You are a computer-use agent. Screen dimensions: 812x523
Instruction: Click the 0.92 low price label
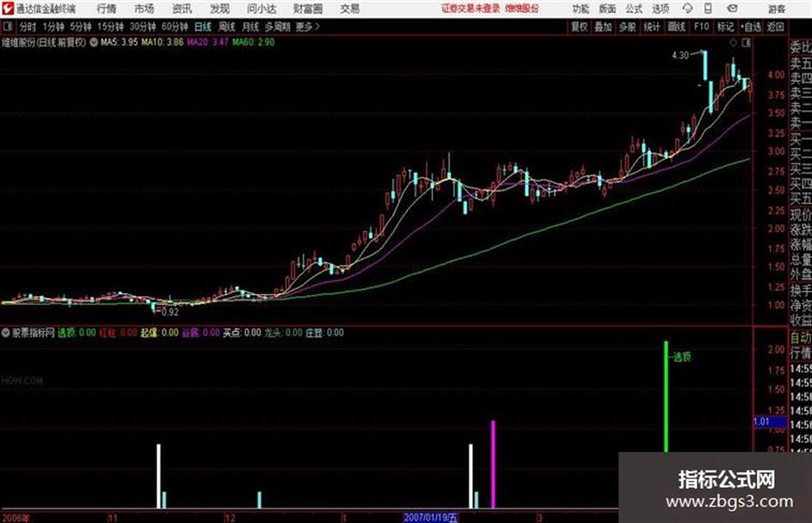(x=170, y=313)
